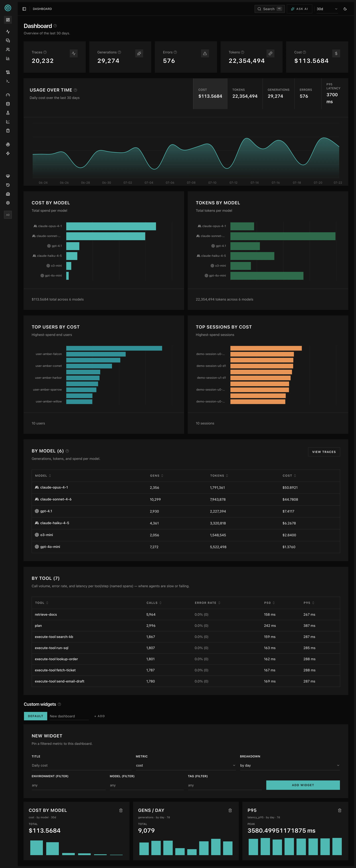The height and width of the screenshot is (868, 356).
Task: Select the COST tab in Usage Over Time
Action: click(210, 94)
